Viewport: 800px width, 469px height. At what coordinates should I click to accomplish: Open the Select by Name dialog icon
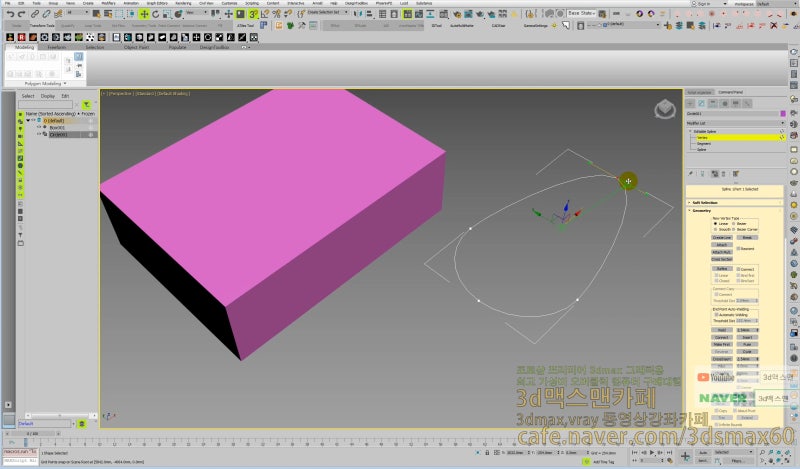108,14
